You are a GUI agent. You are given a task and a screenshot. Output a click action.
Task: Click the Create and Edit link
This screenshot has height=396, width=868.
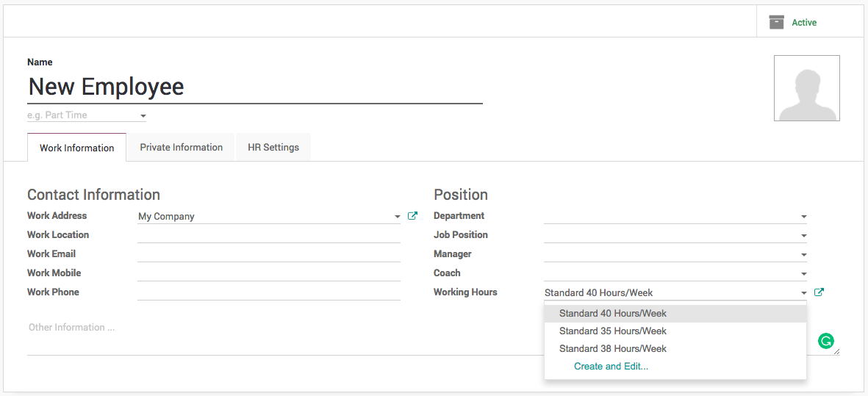[611, 367]
